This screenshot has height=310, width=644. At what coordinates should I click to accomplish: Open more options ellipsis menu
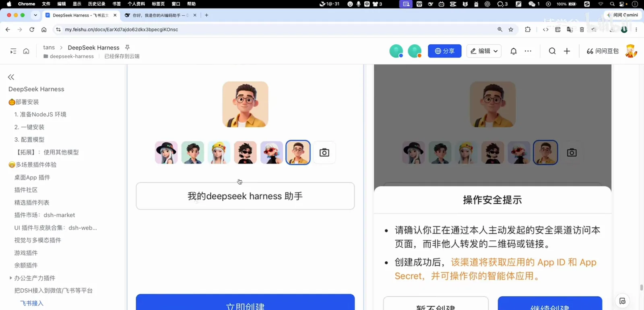coord(528,51)
